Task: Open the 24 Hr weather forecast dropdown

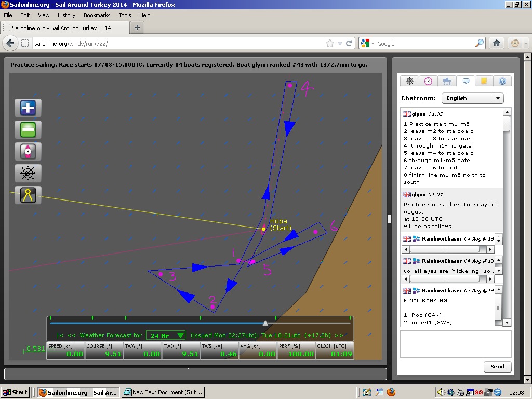Action: click(x=166, y=335)
